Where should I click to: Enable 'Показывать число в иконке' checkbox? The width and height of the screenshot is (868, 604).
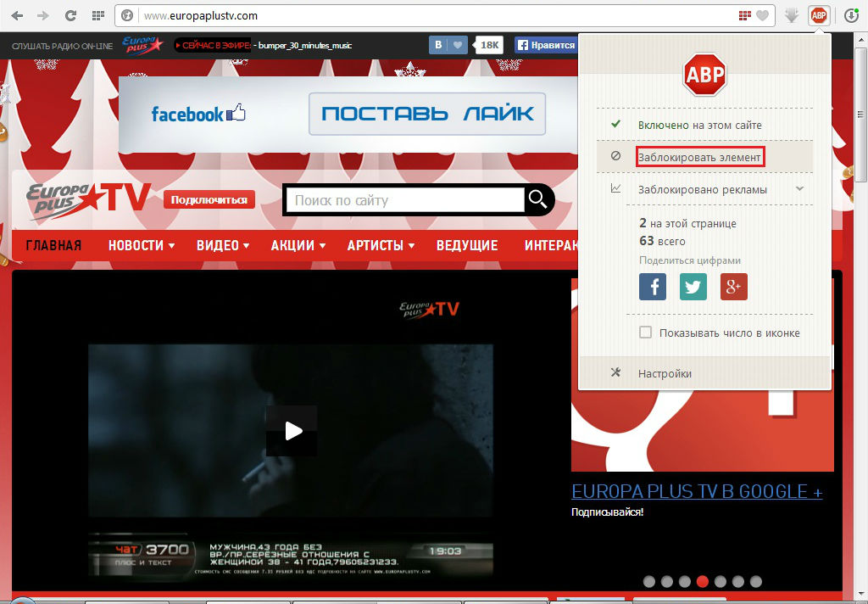[x=646, y=333]
